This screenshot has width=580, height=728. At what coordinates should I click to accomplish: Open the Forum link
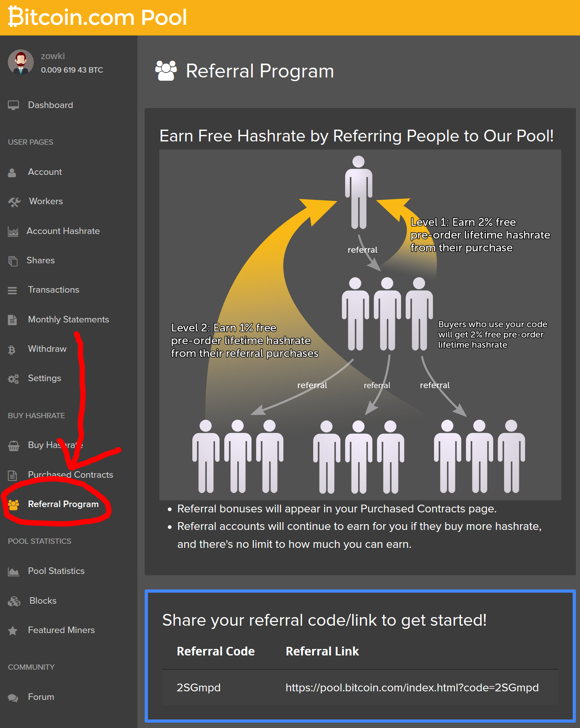[41, 697]
